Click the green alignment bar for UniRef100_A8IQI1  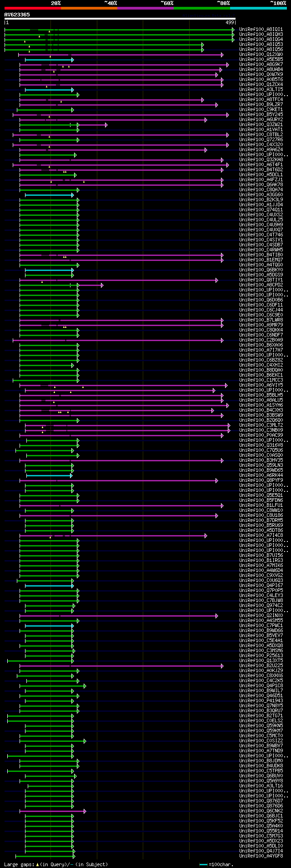click(120, 30)
